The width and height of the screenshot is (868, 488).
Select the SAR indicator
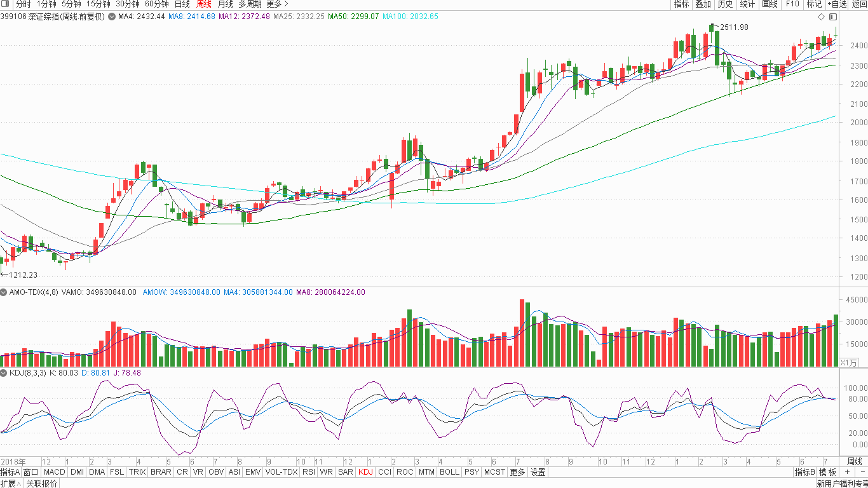[x=346, y=472]
